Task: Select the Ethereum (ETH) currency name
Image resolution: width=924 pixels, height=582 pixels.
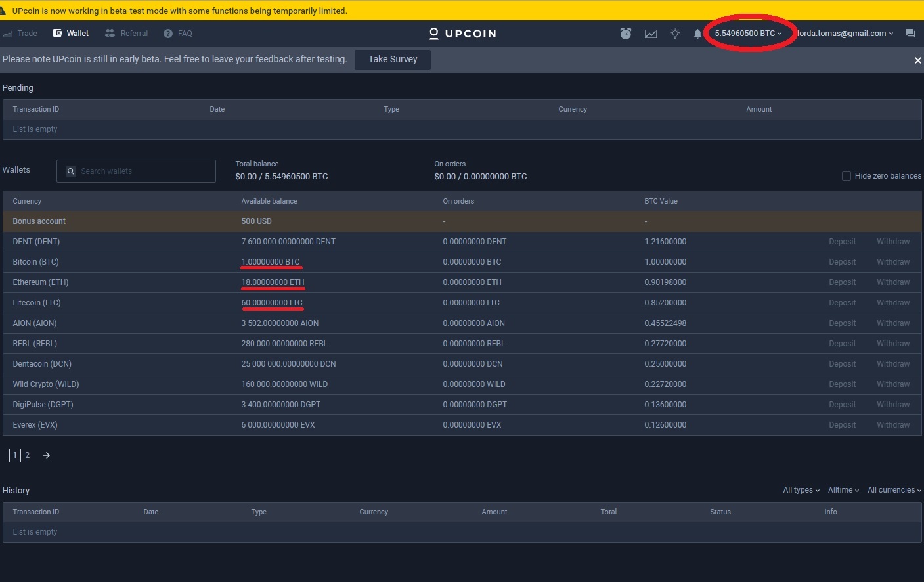Action: point(41,282)
